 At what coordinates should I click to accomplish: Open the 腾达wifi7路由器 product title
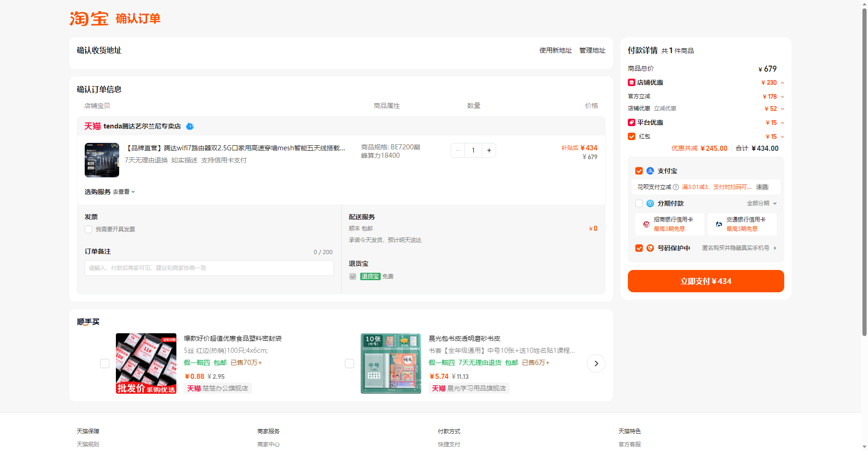click(236, 148)
